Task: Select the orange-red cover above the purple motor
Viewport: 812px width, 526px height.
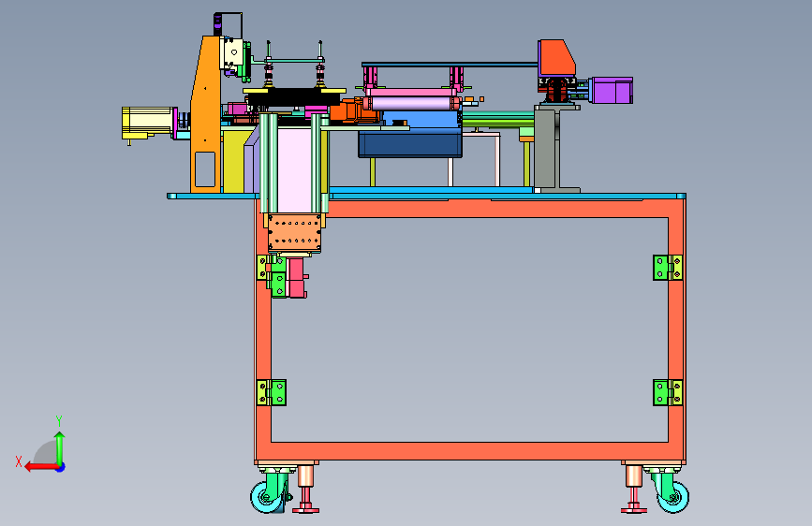Action: coord(556,57)
